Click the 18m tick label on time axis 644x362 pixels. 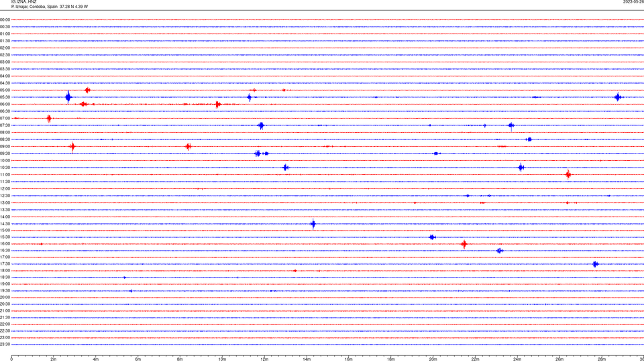pyautogui.click(x=390, y=359)
